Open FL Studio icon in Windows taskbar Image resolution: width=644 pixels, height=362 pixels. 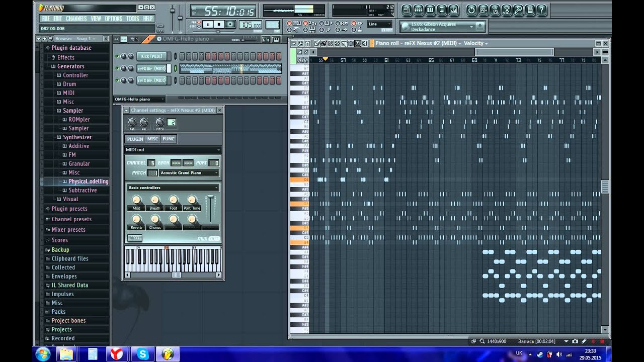(x=168, y=354)
